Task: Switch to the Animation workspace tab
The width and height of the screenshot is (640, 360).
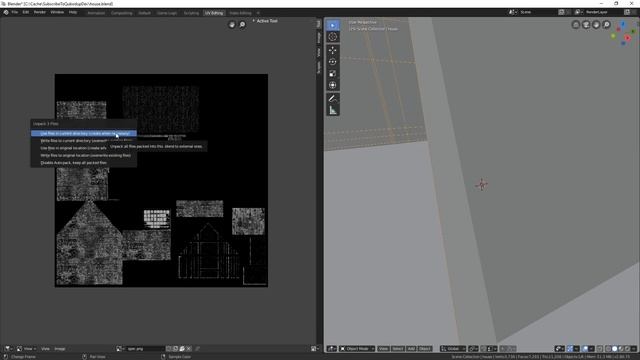Action: click(x=96, y=13)
